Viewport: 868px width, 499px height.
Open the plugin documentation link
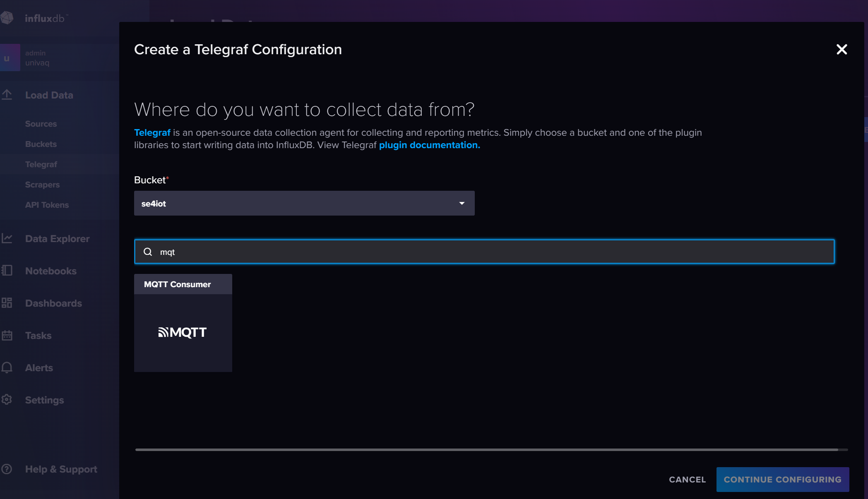(429, 145)
